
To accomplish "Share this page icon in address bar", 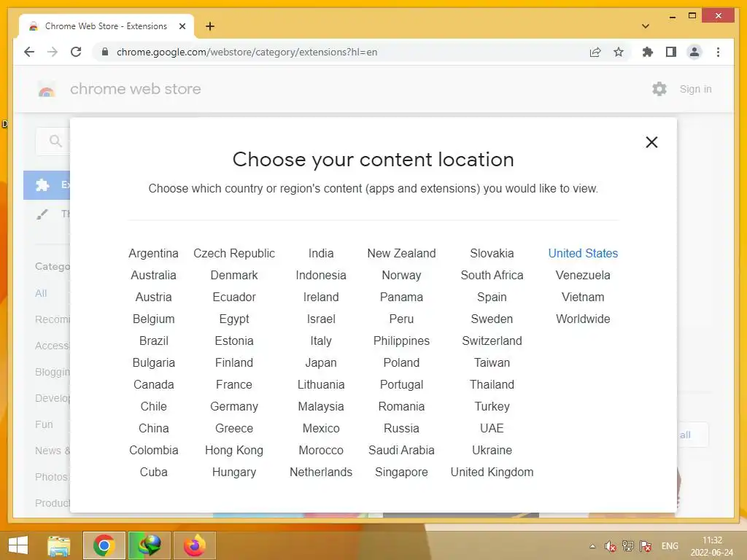I will pyautogui.click(x=595, y=52).
